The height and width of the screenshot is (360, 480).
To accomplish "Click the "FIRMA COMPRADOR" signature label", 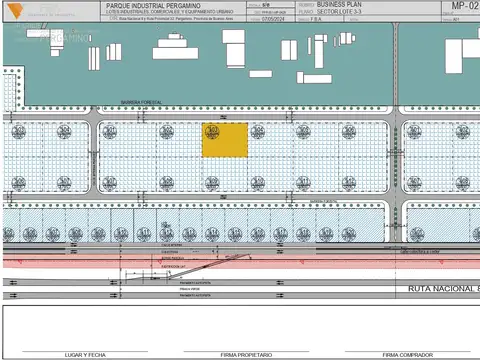I will tap(408, 355).
